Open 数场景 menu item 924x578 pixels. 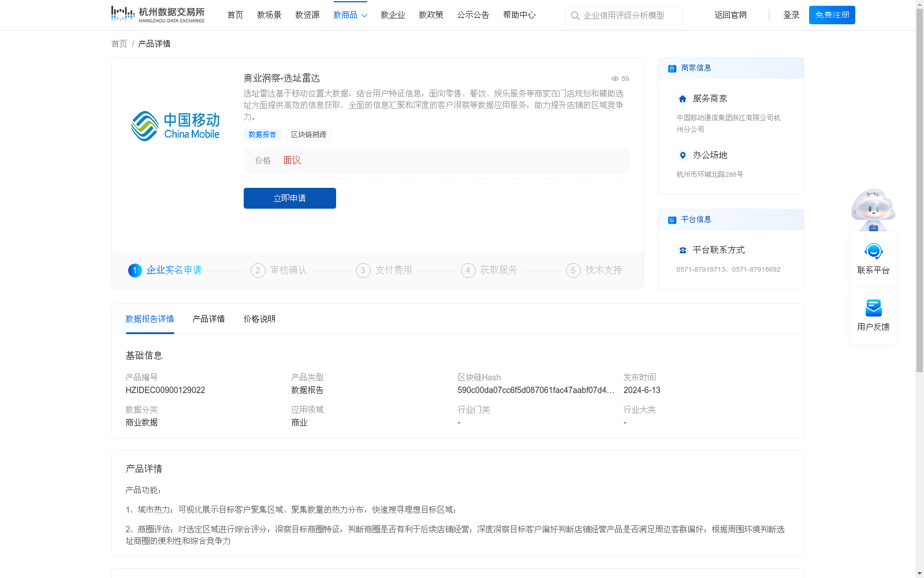[x=269, y=15]
